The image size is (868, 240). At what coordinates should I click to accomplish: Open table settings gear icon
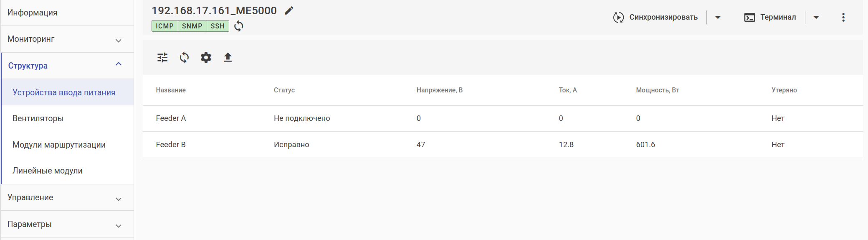(x=206, y=57)
